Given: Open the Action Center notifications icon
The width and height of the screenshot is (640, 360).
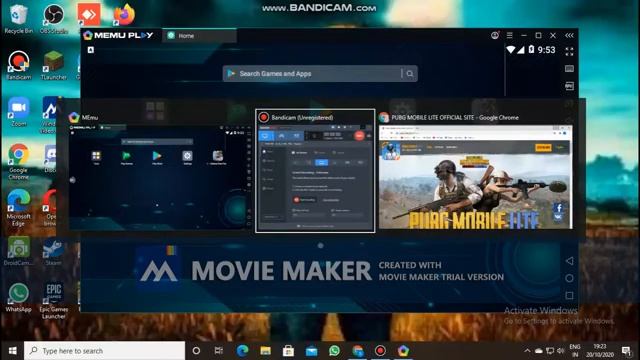Looking at the screenshot, I should tap(626, 351).
